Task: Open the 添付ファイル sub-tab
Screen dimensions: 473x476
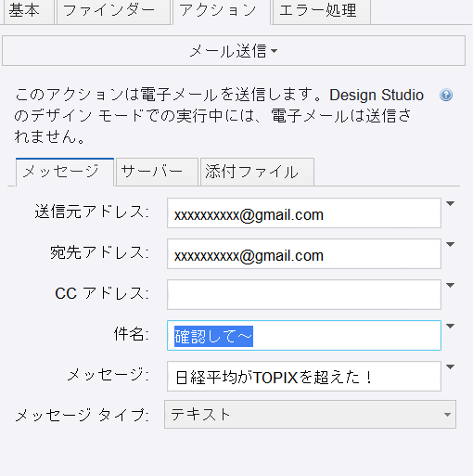Action: click(x=257, y=172)
